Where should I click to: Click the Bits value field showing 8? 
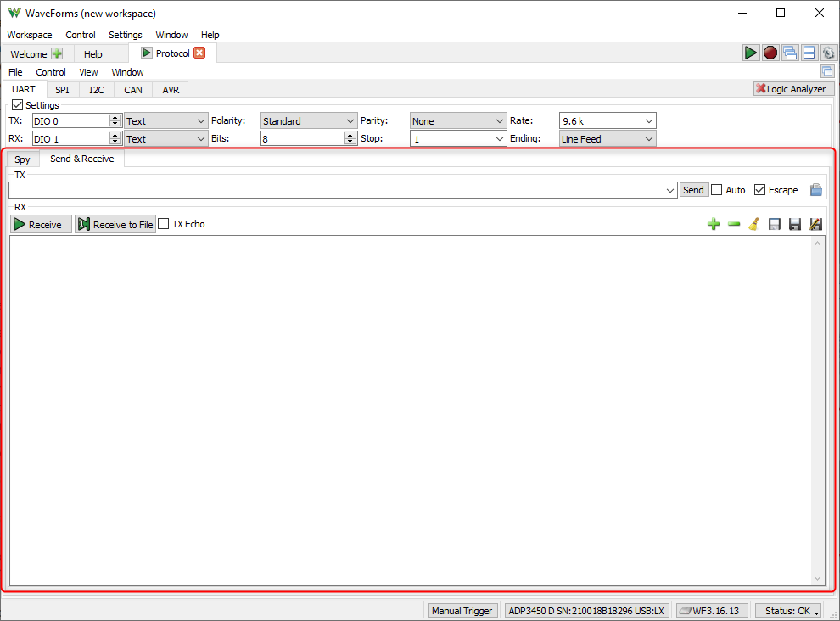click(309, 139)
